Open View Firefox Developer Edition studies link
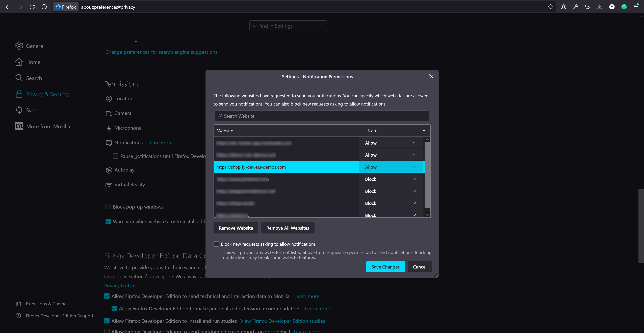The height and width of the screenshot is (333, 644). [282, 321]
